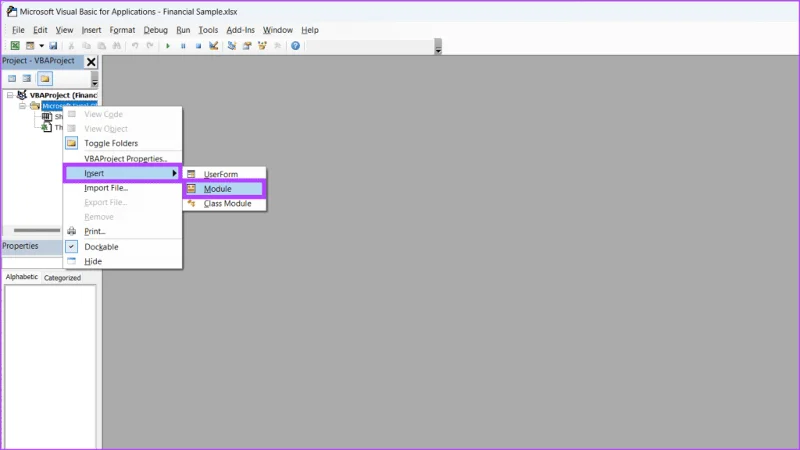
Task: Open the insert object dropdown arrow in toolbar
Action: (41, 46)
